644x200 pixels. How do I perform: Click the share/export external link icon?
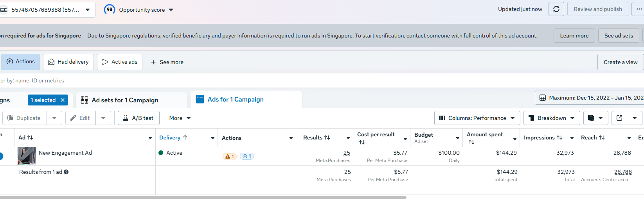pyautogui.click(x=619, y=118)
